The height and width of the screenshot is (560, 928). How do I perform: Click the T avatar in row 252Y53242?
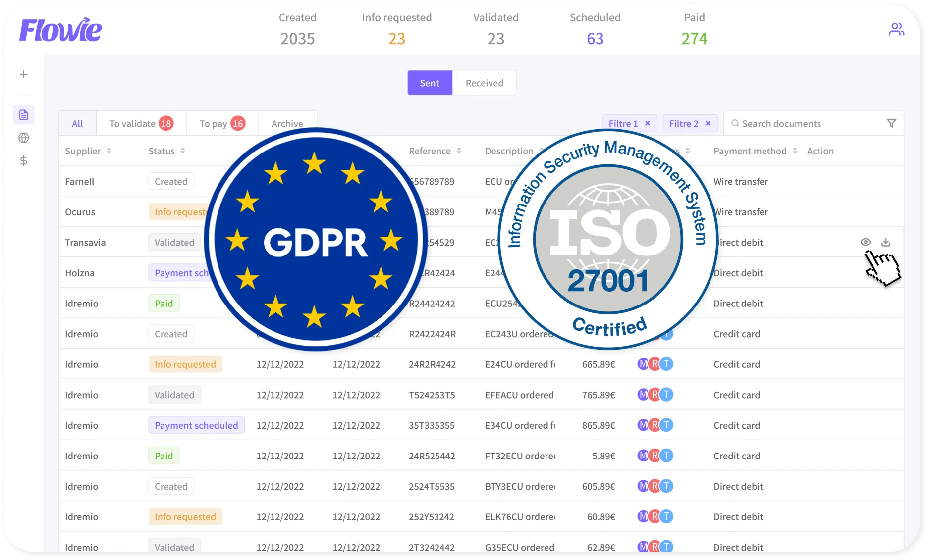(667, 516)
